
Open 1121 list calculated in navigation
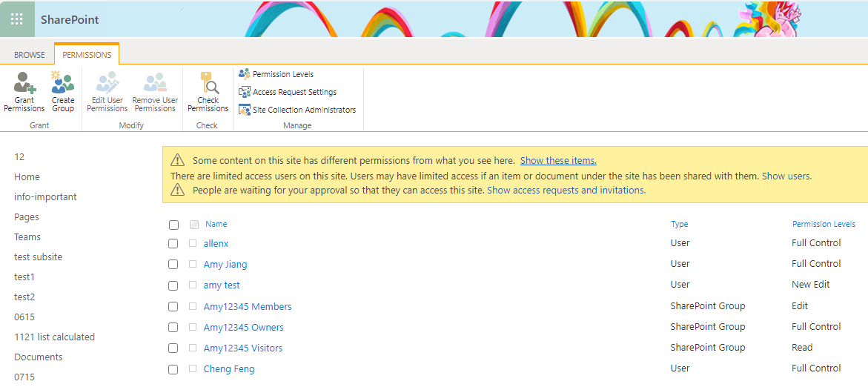click(x=54, y=337)
